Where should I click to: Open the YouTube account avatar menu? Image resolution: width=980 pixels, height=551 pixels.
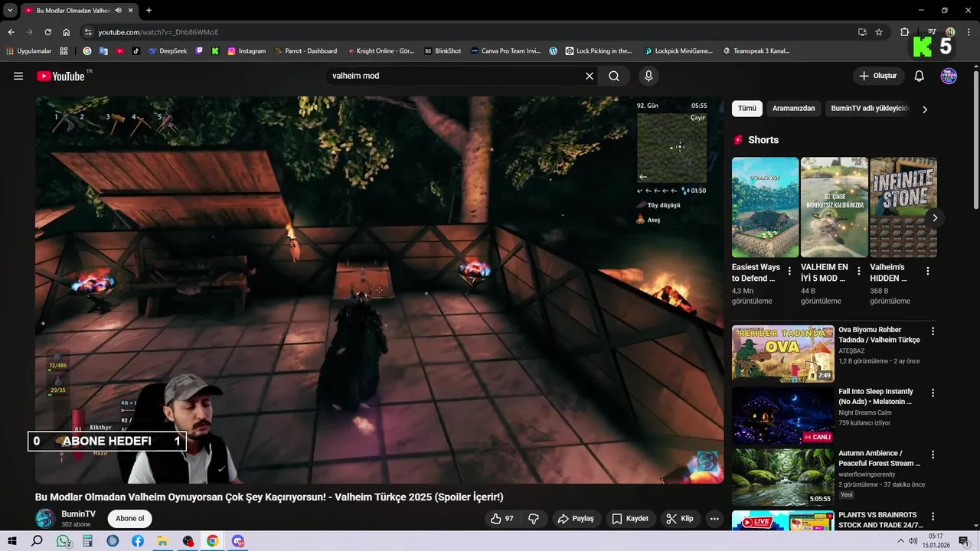coord(949,76)
